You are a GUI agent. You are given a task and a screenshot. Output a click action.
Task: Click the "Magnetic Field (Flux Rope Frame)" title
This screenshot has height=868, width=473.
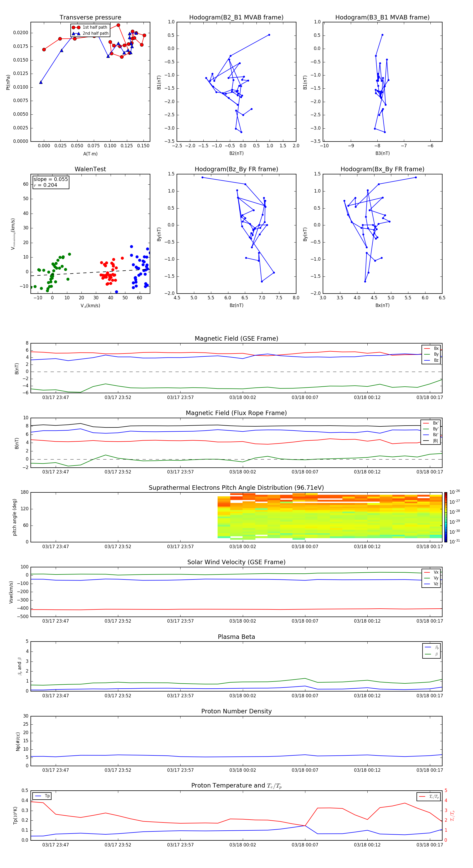pos(236,413)
